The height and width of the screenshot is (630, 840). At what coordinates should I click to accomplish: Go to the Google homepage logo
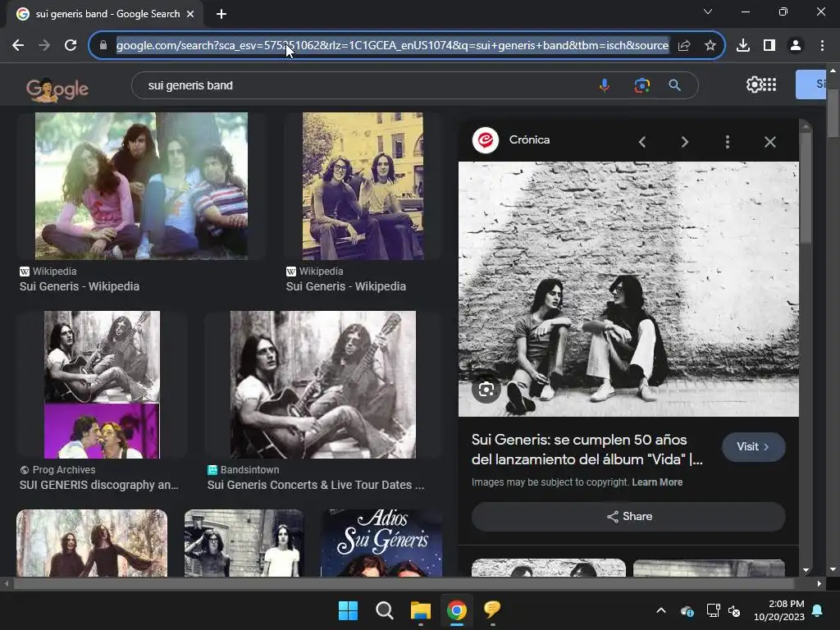(57, 89)
